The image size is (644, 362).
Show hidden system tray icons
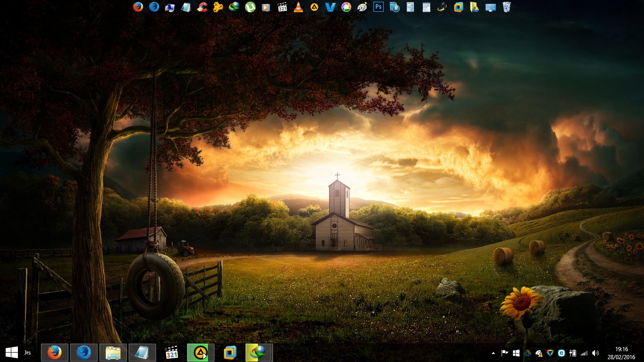pyautogui.click(x=494, y=353)
